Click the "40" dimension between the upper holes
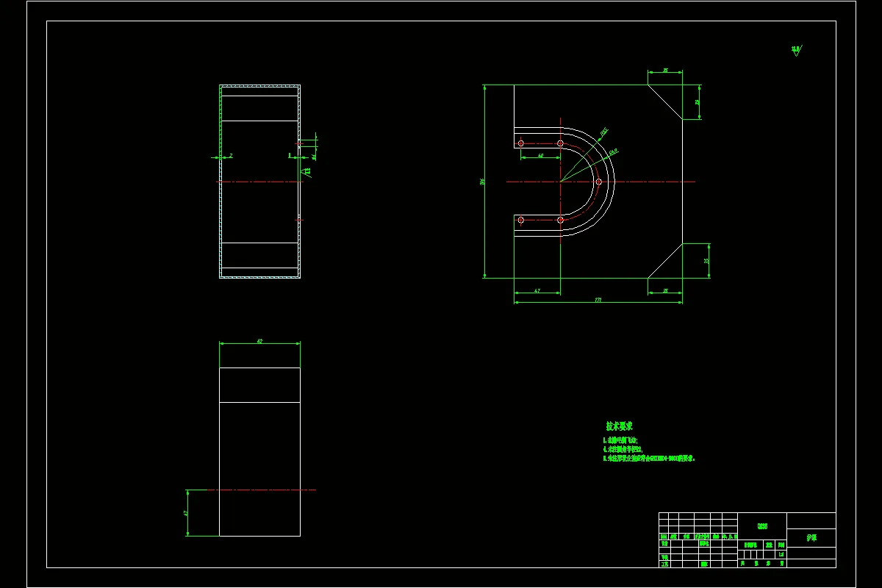 [x=540, y=156]
